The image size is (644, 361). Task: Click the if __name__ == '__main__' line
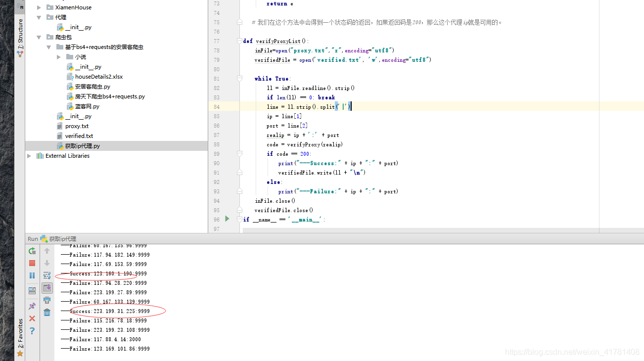(283, 220)
